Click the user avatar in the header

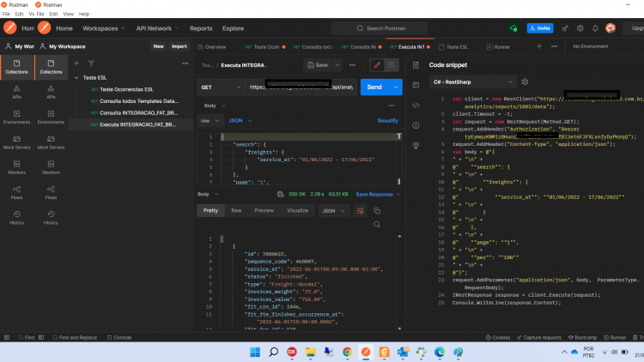(x=611, y=28)
